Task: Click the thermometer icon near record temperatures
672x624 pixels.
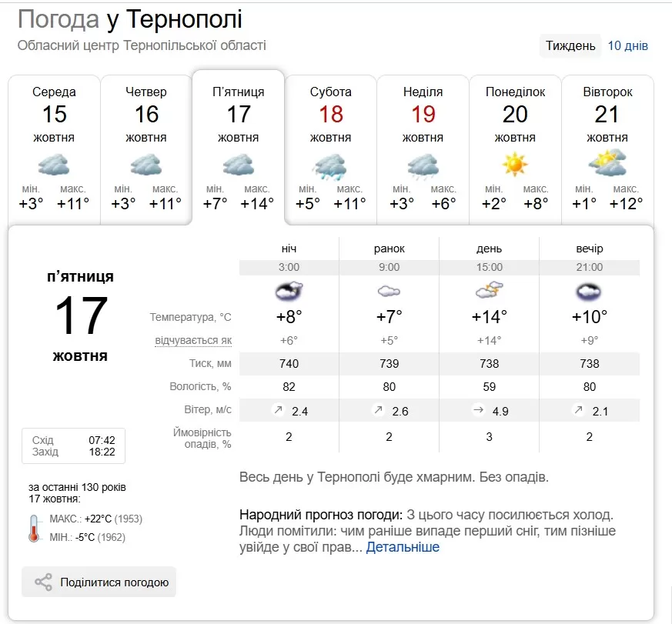Action: coord(34,528)
